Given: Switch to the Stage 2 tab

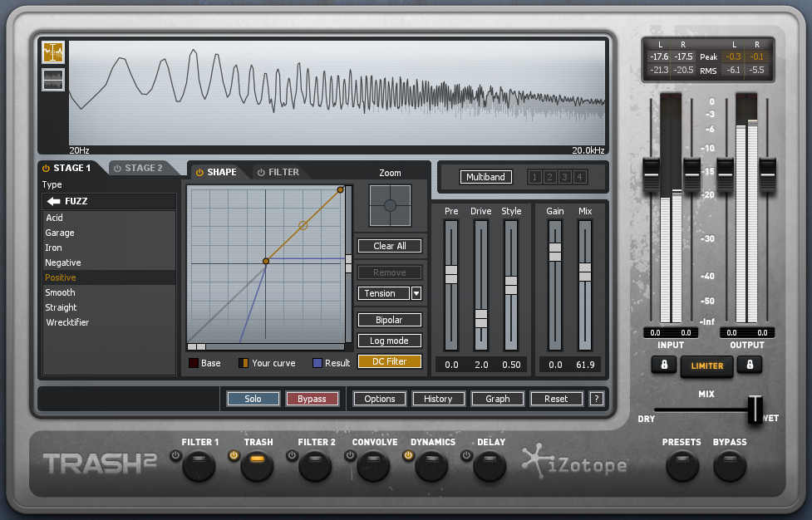Looking at the screenshot, I should [x=138, y=168].
